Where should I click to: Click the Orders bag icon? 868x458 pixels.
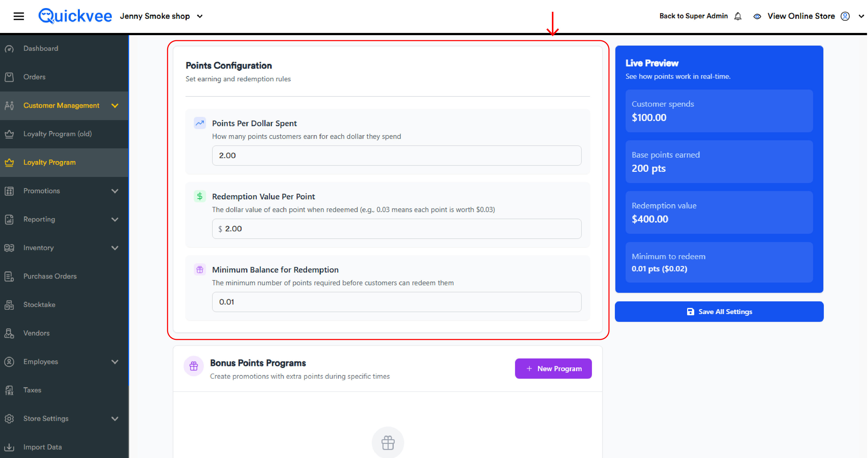pos(10,77)
